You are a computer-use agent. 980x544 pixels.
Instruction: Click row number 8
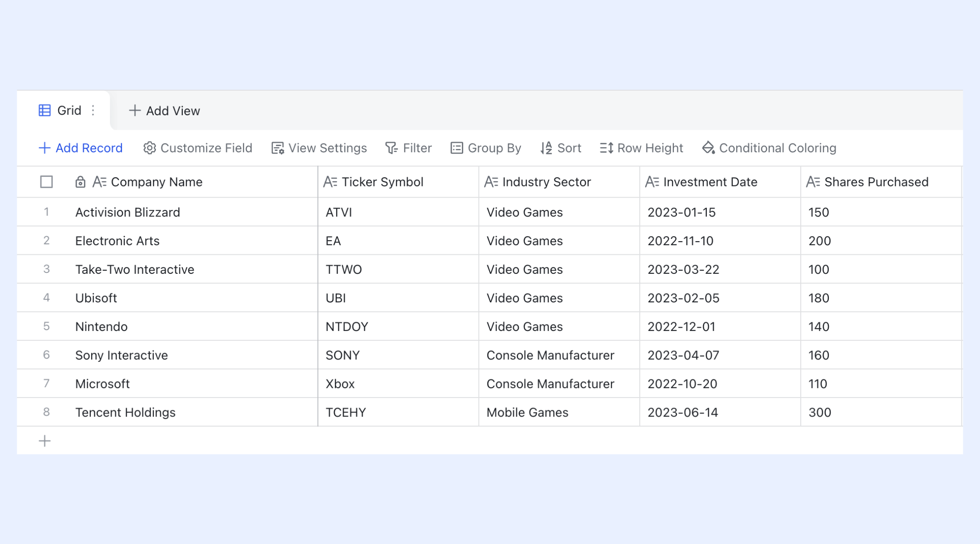pos(46,412)
